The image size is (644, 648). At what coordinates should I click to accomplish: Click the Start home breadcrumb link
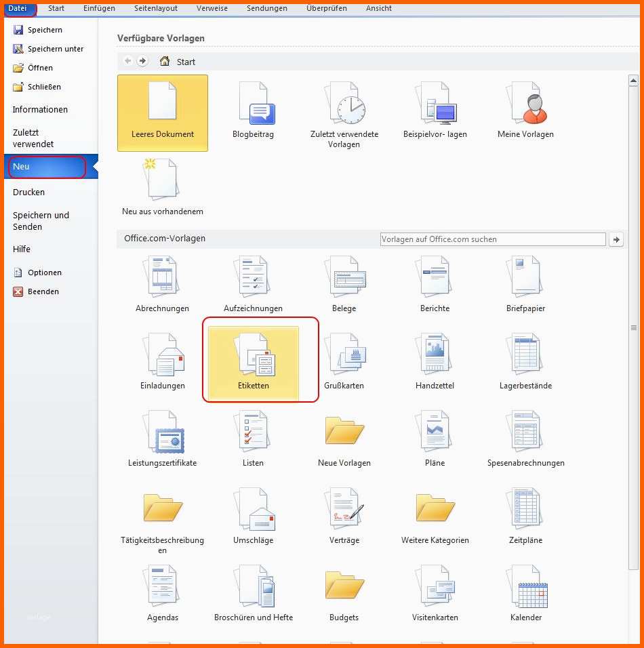tap(185, 62)
